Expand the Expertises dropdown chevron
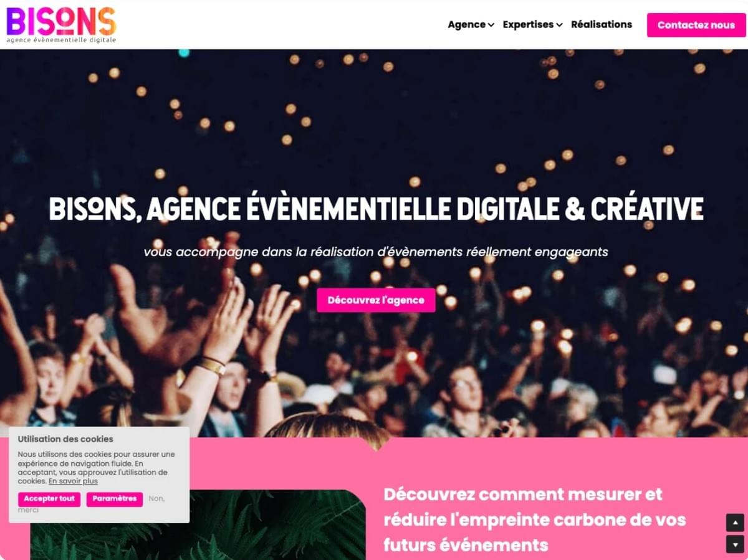This screenshot has height=560, width=748. 559,25
